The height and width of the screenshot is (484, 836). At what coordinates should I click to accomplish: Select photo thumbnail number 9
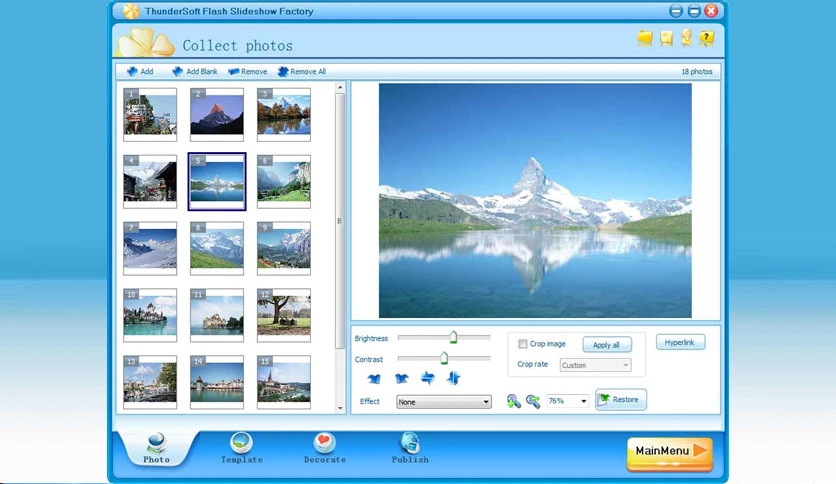point(284,248)
